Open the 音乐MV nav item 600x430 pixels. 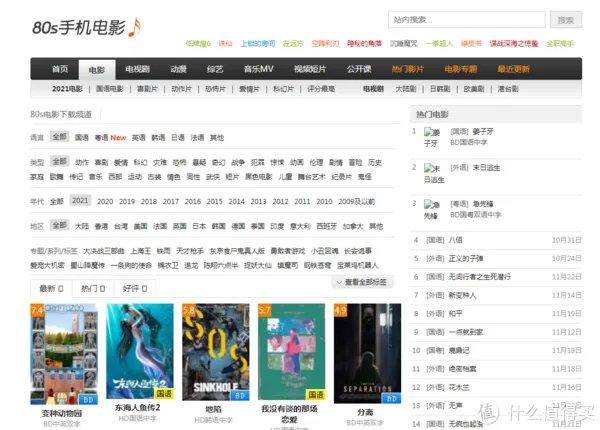[259, 69]
